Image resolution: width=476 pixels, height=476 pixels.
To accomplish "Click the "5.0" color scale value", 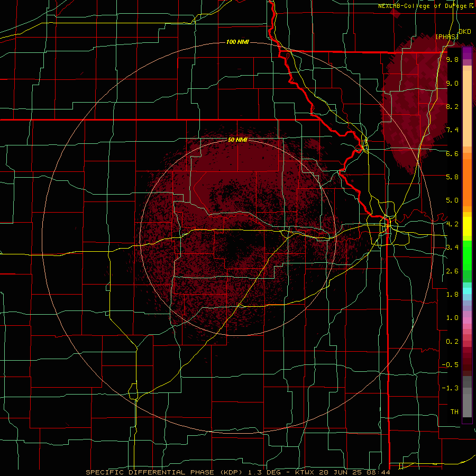I will tap(452, 200).
